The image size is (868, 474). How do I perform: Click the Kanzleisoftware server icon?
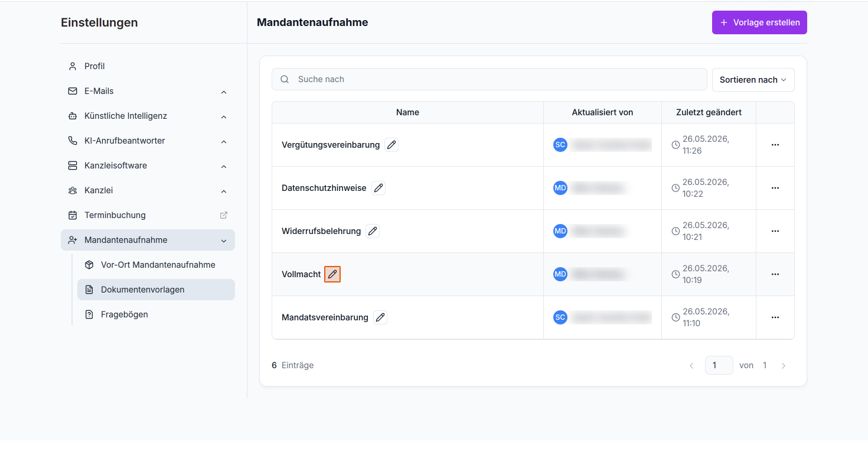(73, 165)
